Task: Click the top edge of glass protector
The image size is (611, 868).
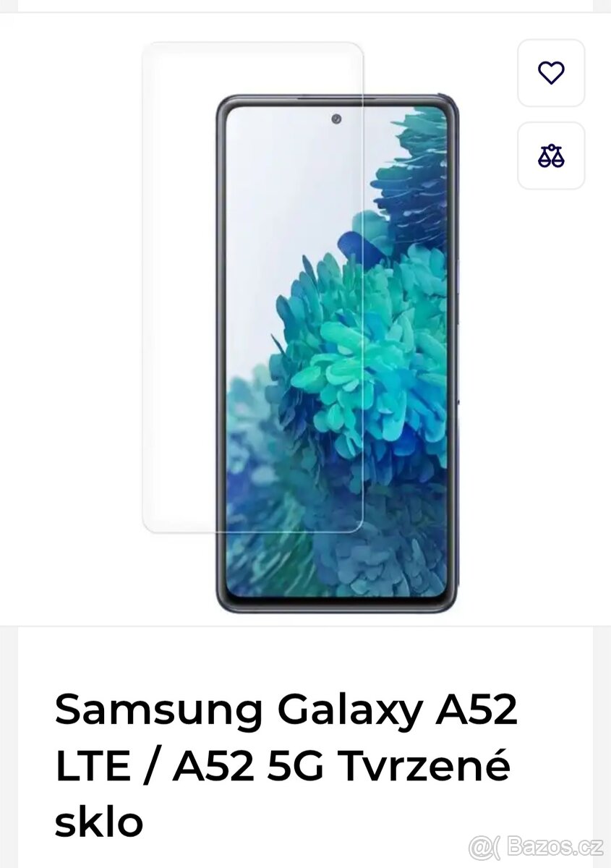Action: pos(252,43)
